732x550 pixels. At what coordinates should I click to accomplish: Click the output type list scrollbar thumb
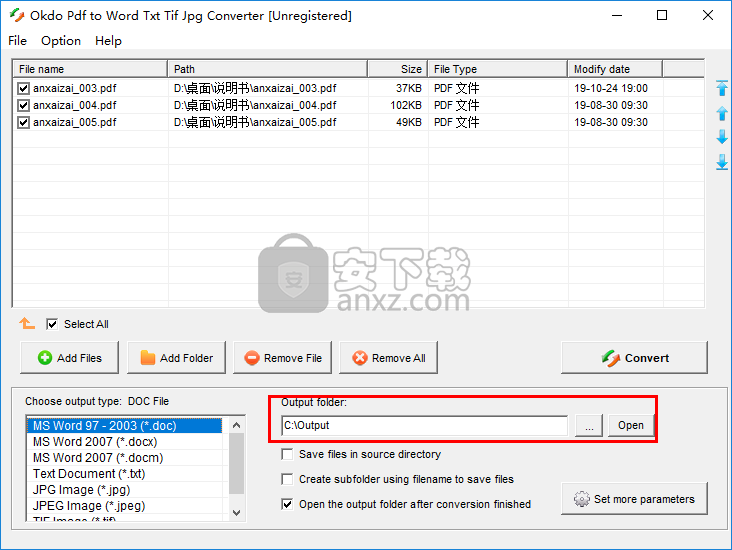point(236,463)
